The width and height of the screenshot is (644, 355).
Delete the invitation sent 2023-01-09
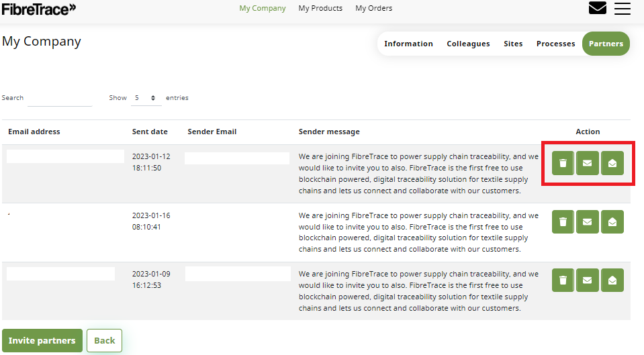tap(563, 280)
